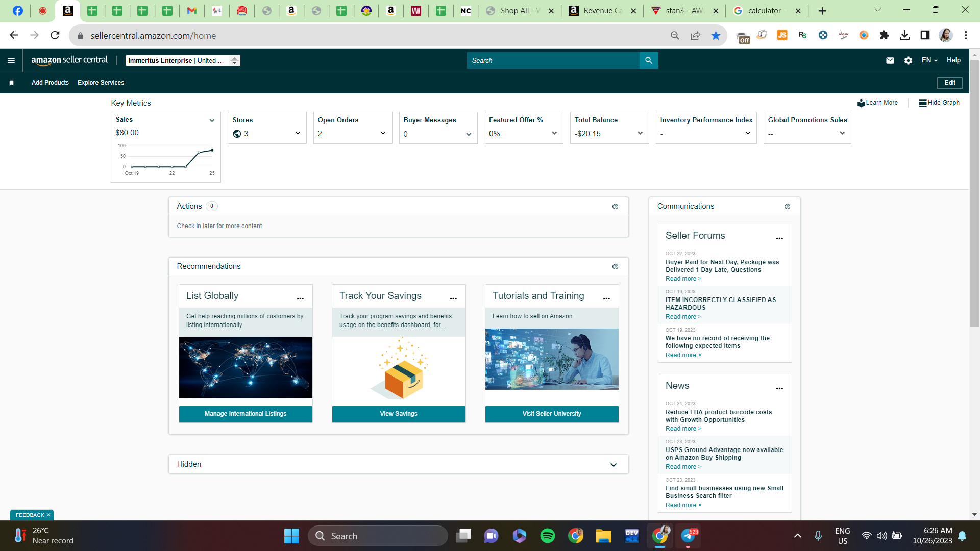Bookmark this page with the star icon
The image size is (980, 551).
click(x=716, y=35)
